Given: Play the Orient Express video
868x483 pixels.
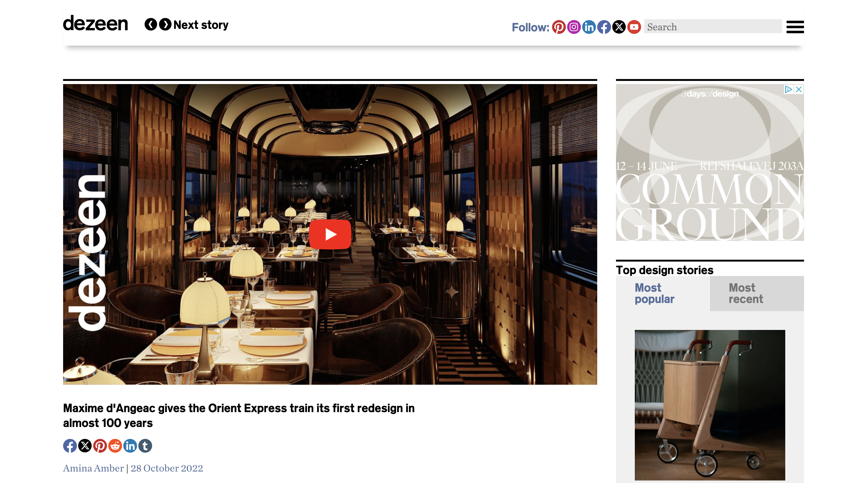Looking at the screenshot, I should click(330, 234).
